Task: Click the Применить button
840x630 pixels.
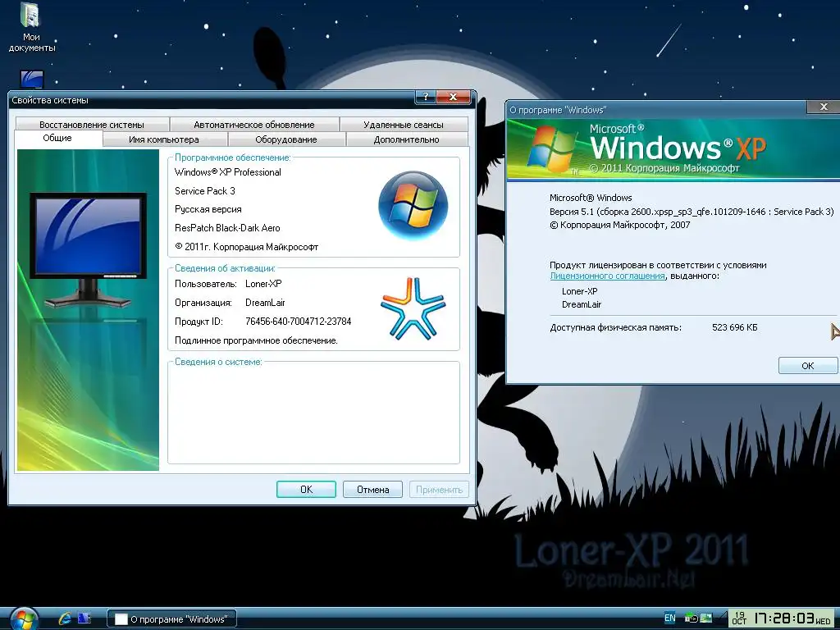Action: pos(440,489)
